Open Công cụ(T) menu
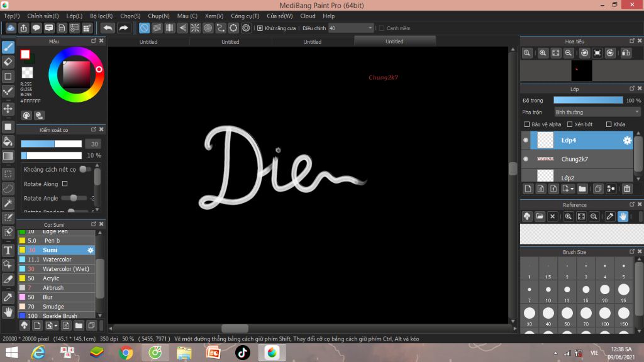 pos(245,16)
